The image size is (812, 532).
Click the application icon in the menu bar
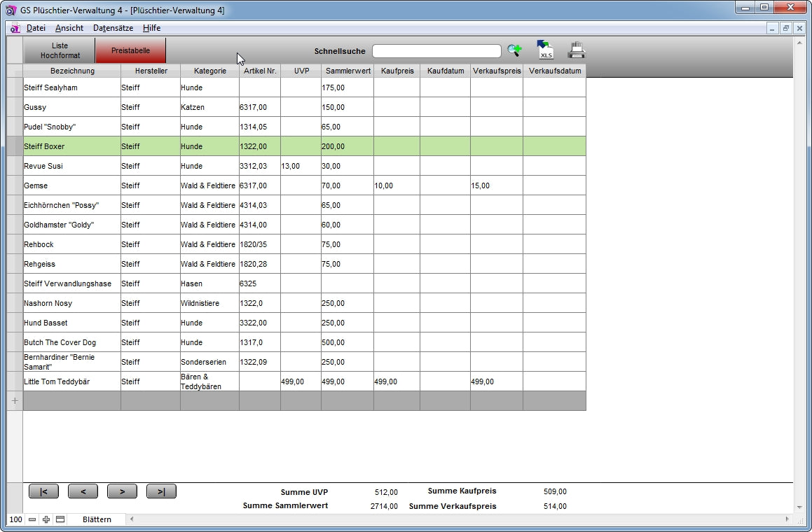pyautogui.click(x=15, y=28)
